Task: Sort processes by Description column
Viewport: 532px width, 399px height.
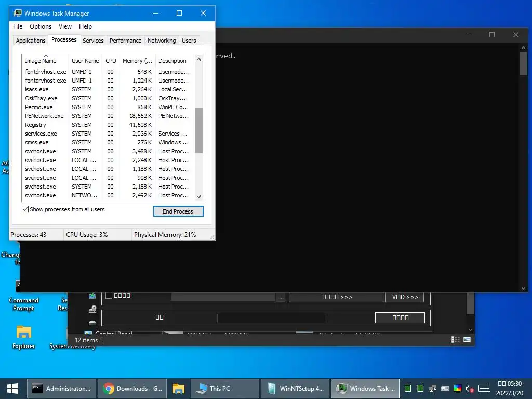Action: pyautogui.click(x=175, y=61)
